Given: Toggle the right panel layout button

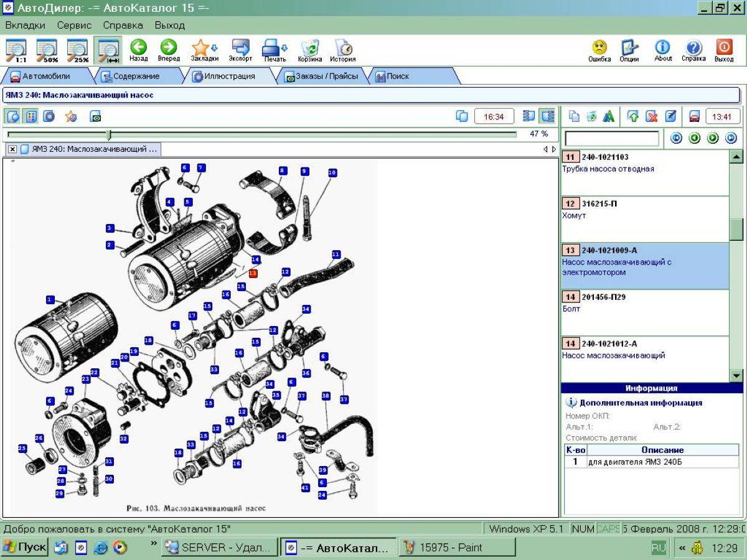Looking at the screenshot, I should tap(548, 116).
